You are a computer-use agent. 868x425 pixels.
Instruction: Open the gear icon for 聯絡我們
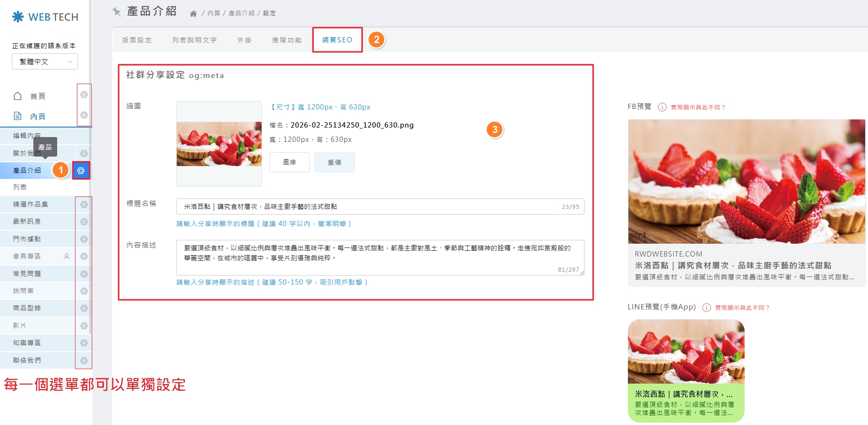[84, 361]
